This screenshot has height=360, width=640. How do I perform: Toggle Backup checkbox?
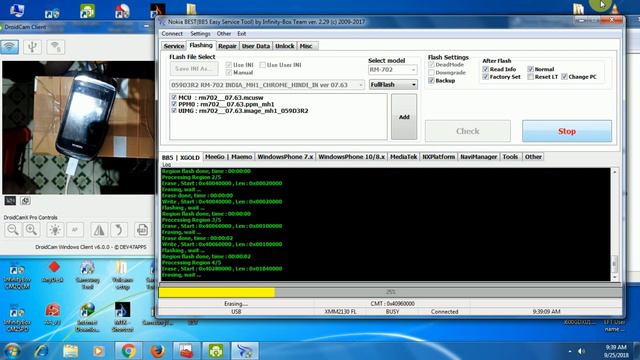tap(431, 80)
